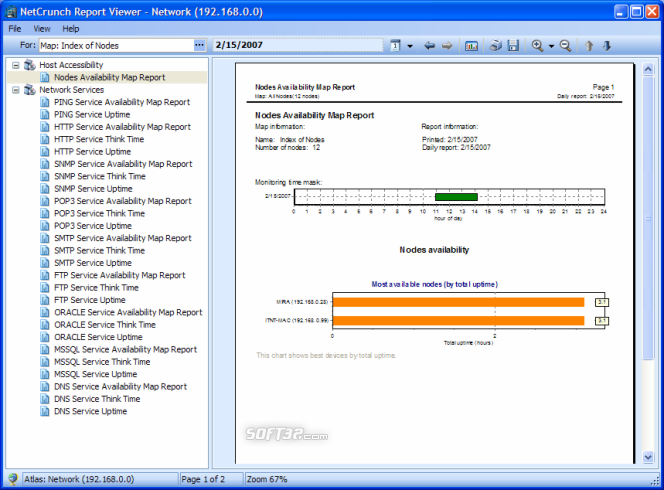The height and width of the screenshot is (490, 664).
Task: Select HTTP Service Uptime report
Action: tap(92, 152)
